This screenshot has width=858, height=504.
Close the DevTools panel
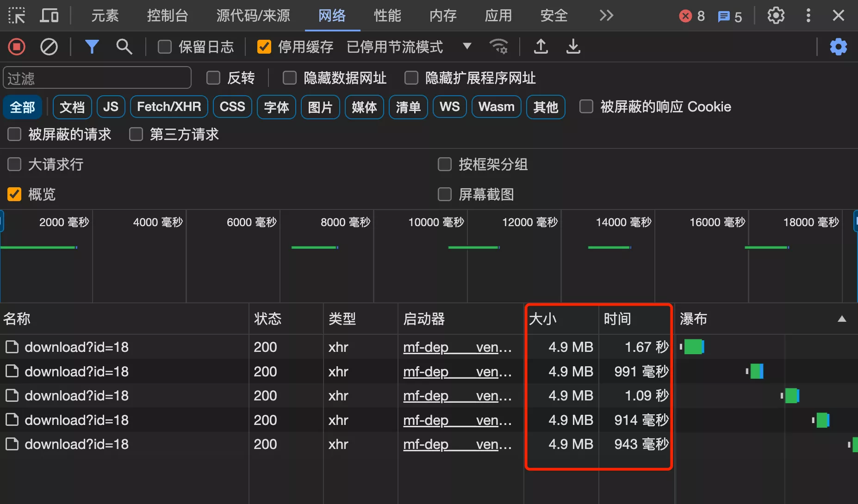[838, 16]
